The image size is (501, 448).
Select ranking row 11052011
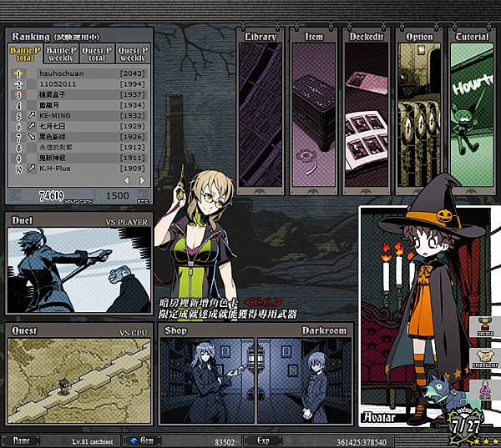tap(79, 84)
